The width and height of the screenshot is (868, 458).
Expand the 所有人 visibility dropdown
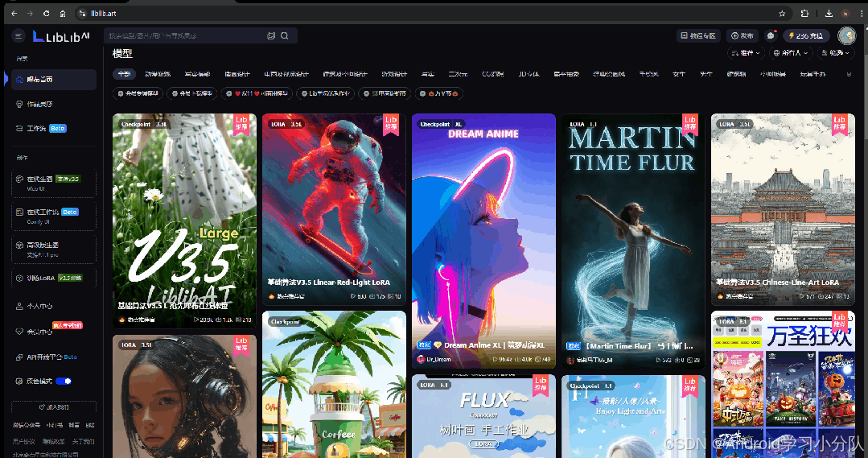791,52
